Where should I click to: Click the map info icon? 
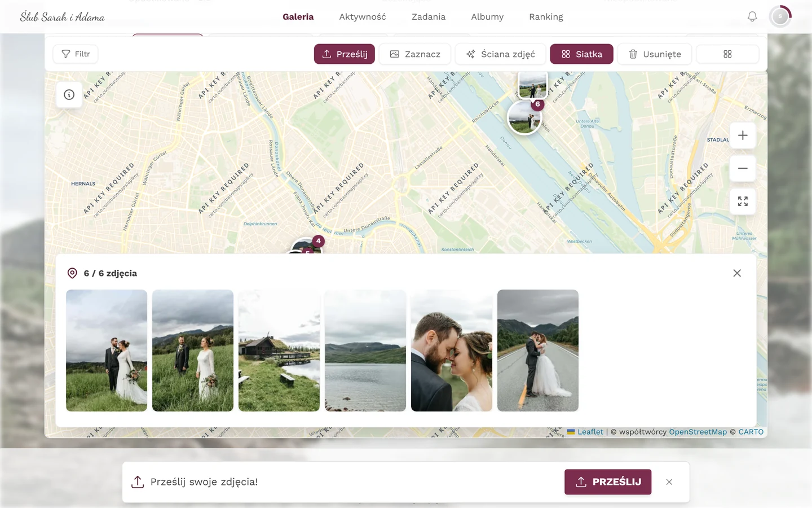coord(69,95)
